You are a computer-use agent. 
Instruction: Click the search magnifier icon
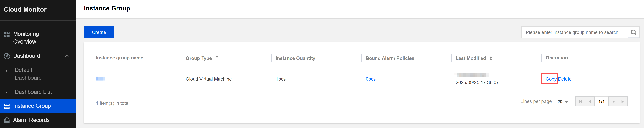tap(633, 32)
